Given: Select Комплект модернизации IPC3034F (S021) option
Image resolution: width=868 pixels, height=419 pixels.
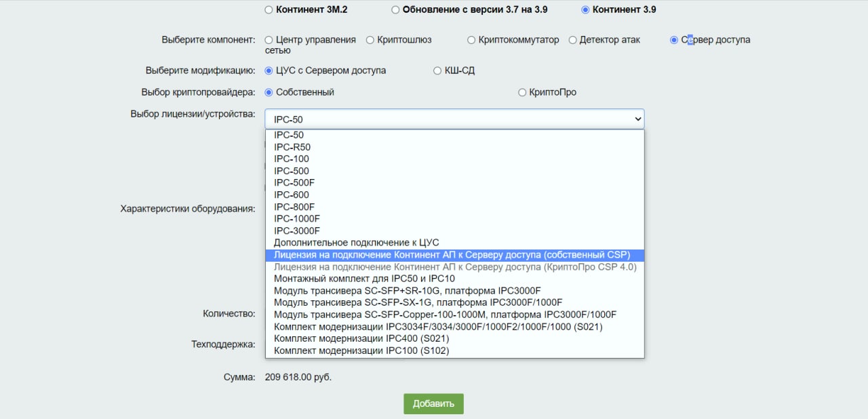Looking at the screenshot, I should (x=454, y=327).
